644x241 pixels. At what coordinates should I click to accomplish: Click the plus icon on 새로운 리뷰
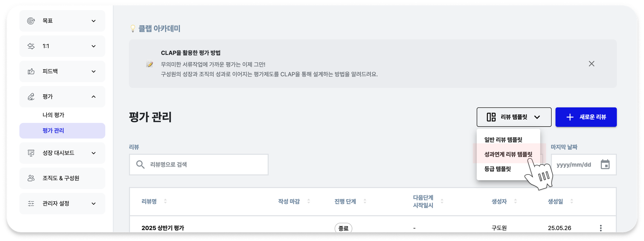[x=570, y=117]
